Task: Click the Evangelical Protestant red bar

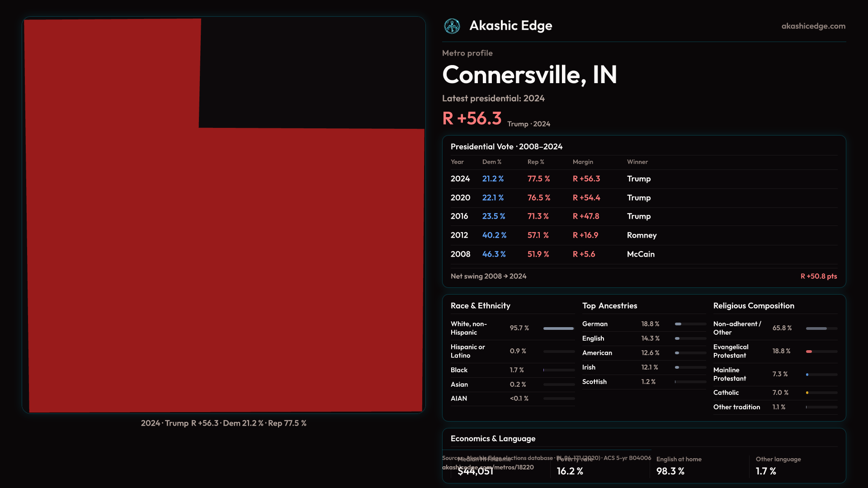Action: [809, 352]
